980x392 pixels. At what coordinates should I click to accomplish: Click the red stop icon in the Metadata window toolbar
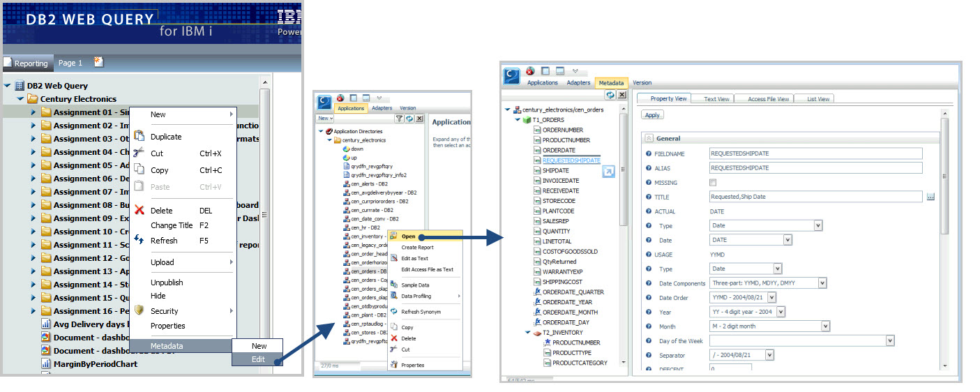coord(530,71)
